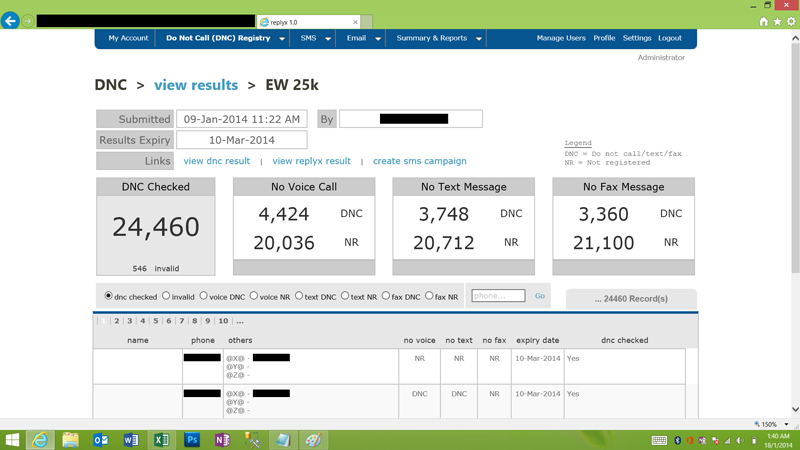
Task: Click the create sms campaign link
Action: coord(419,161)
